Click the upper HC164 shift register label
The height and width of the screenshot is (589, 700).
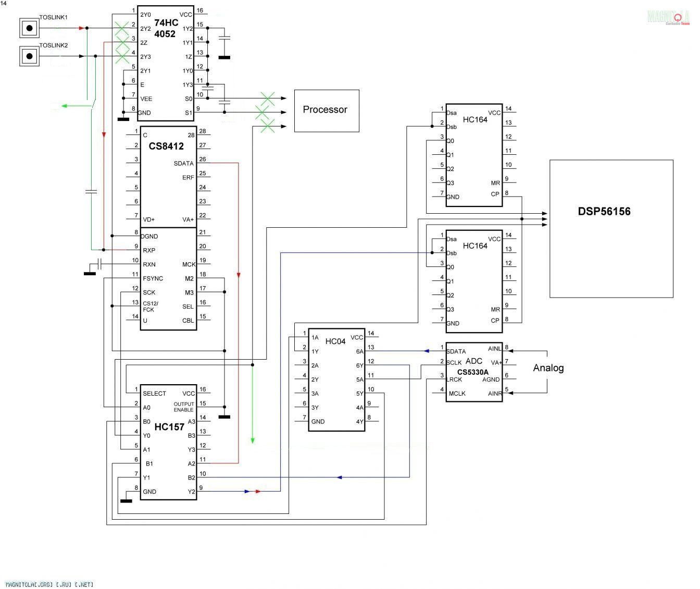click(474, 119)
